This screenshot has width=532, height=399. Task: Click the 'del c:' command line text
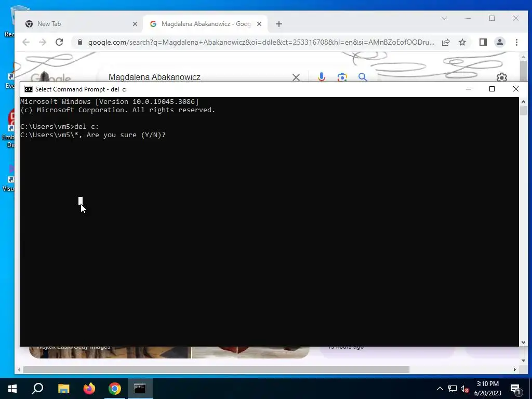[87, 127]
